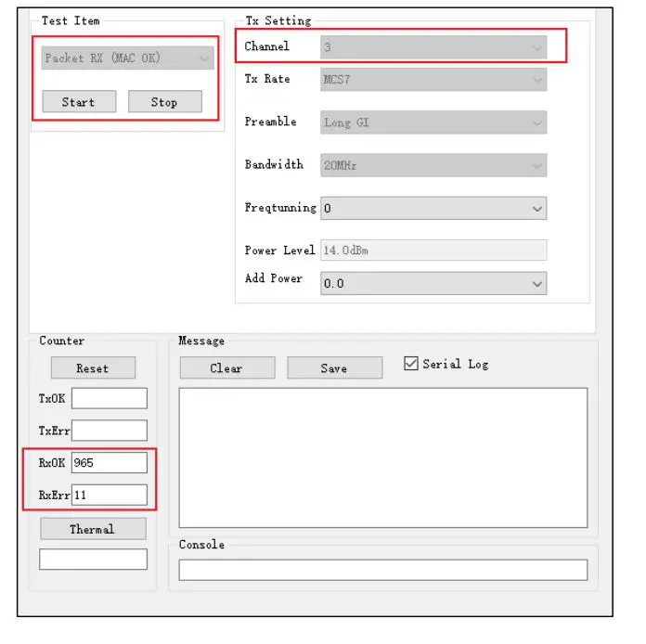646x644 pixels.
Task: Click inside the Message text area
Action: click(383, 457)
